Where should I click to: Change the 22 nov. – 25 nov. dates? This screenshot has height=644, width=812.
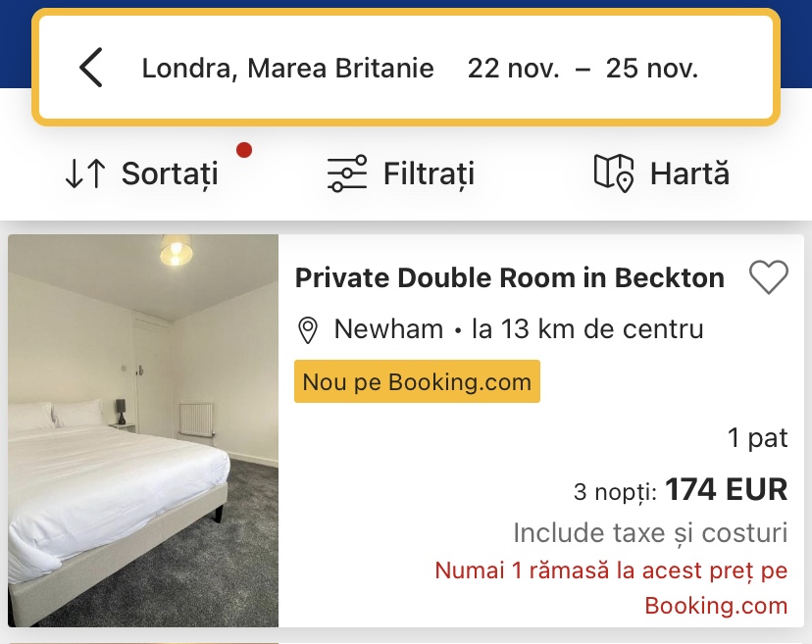coord(583,69)
